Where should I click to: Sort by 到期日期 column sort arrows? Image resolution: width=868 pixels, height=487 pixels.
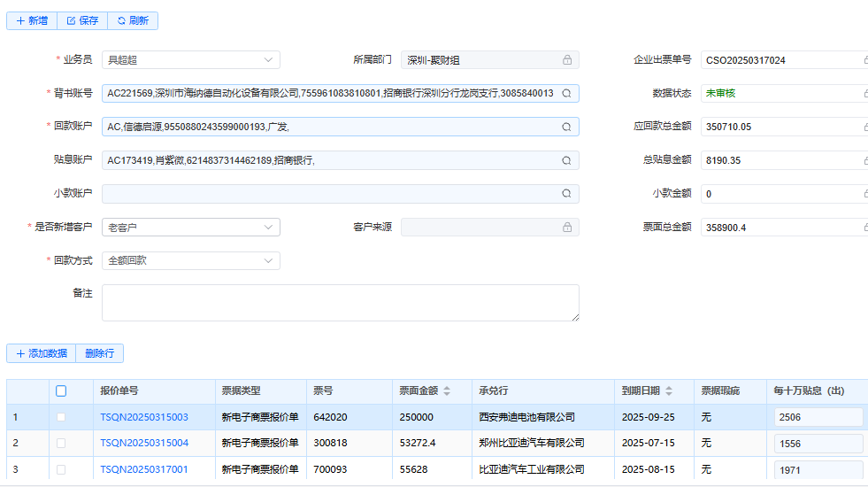click(669, 390)
